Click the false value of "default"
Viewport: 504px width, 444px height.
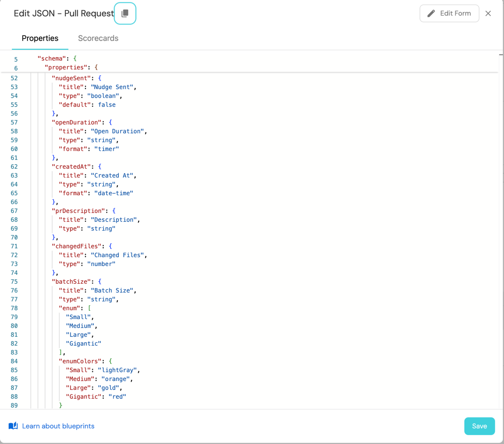[x=107, y=105]
